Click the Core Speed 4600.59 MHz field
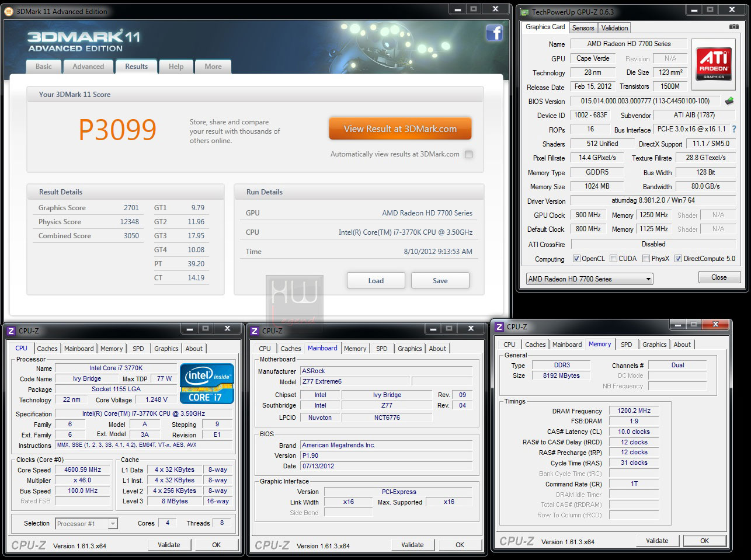The width and height of the screenshot is (751, 560). (83, 469)
